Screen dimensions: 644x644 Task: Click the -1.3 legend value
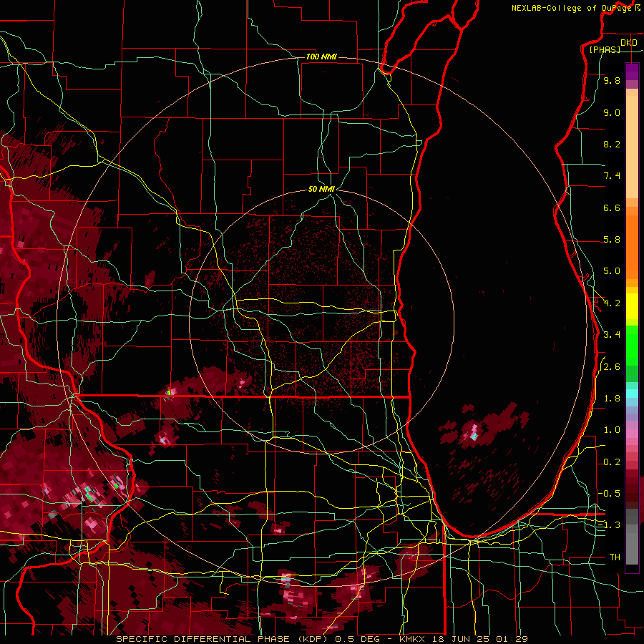pyautogui.click(x=610, y=526)
